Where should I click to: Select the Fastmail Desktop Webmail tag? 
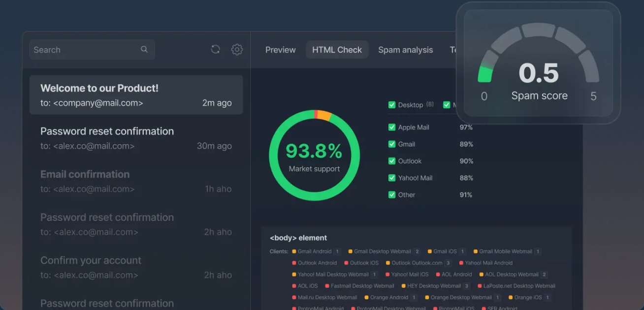tap(359, 286)
